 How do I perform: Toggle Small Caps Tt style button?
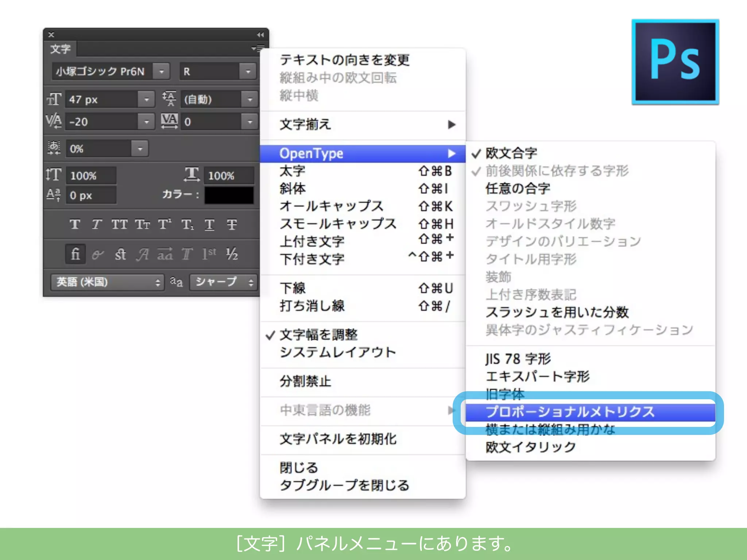[x=142, y=224]
